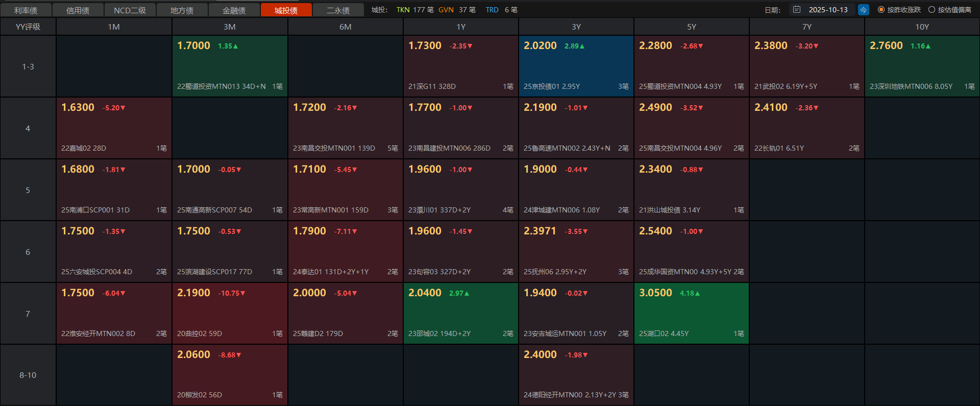Click the TRD 6 笔 count

[501, 10]
